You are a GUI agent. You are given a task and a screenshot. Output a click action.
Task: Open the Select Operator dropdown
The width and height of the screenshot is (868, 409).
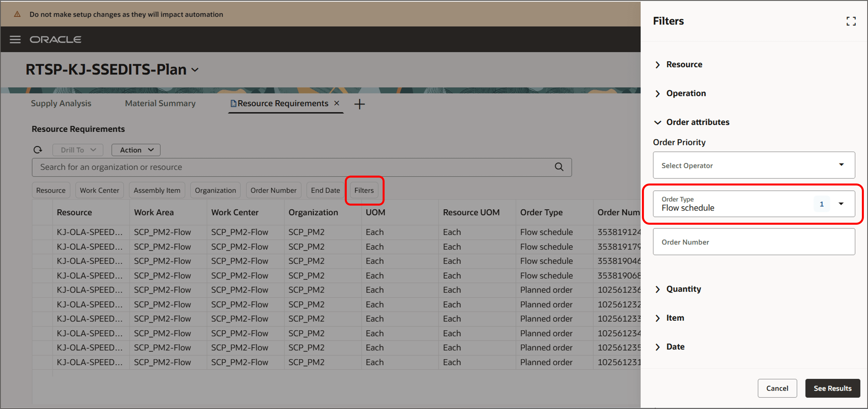coord(754,165)
